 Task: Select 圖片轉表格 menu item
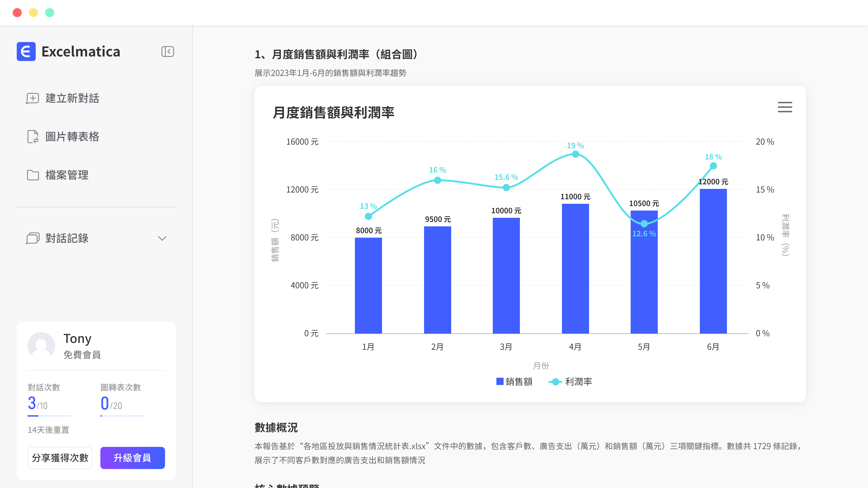pos(72,137)
